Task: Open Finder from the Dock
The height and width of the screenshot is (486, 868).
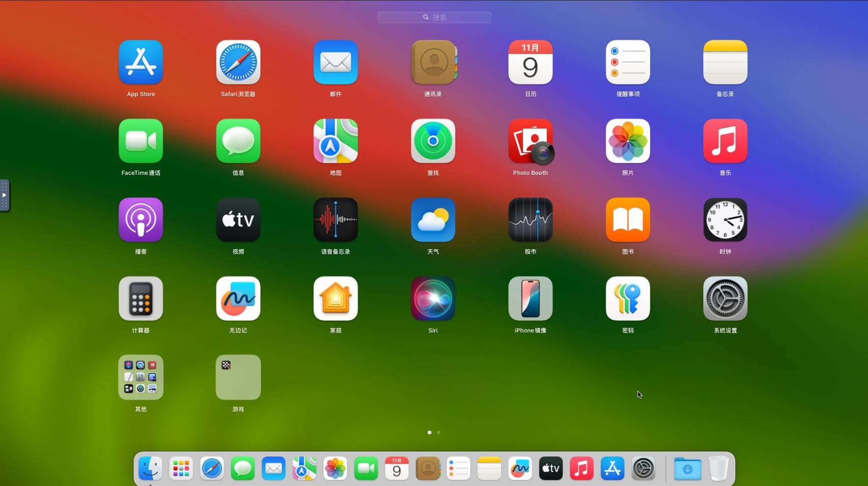Action: [x=150, y=468]
